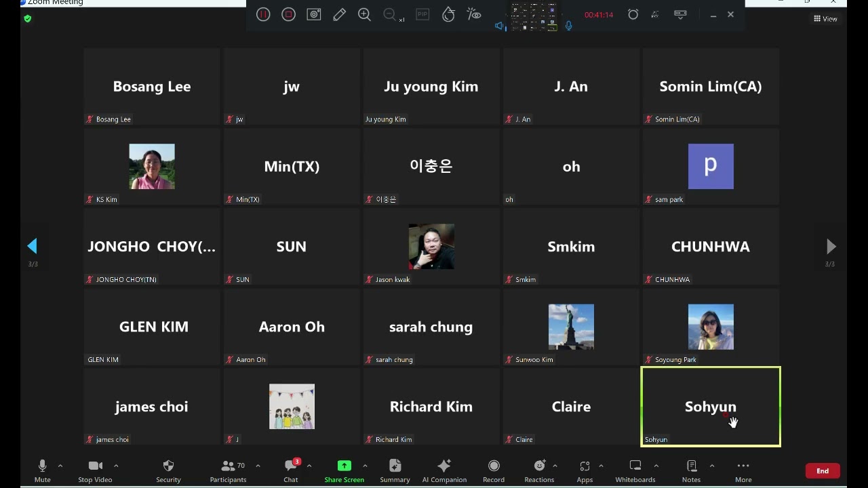Mute the microphone

tap(42, 470)
